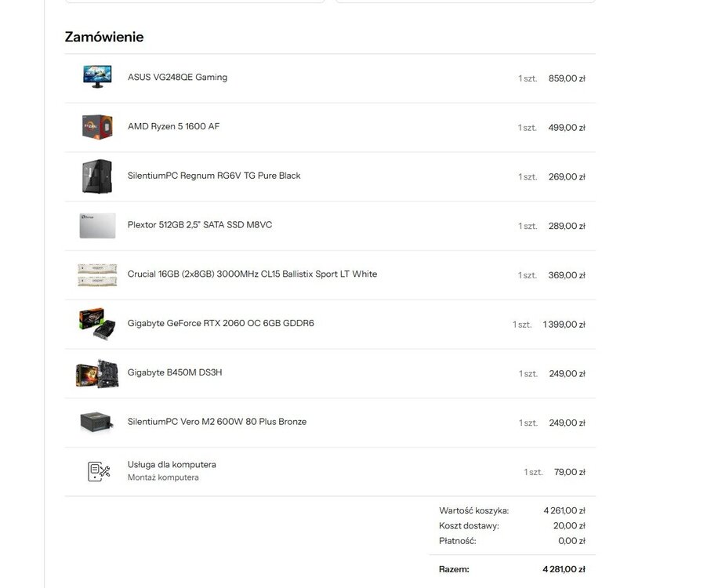Image resolution: width=718 pixels, height=588 pixels.
Task: Click the Montaż komputera subtitle
Action: click(x=163, y=477)
